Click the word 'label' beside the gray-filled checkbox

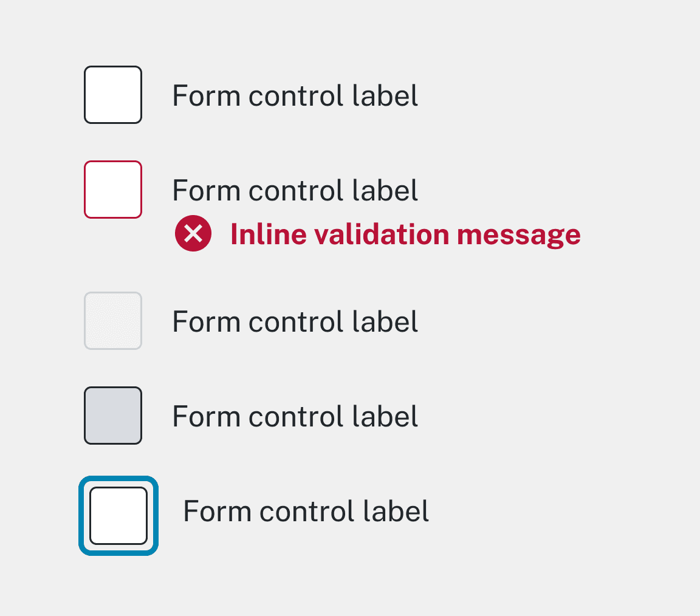(385, 416)
